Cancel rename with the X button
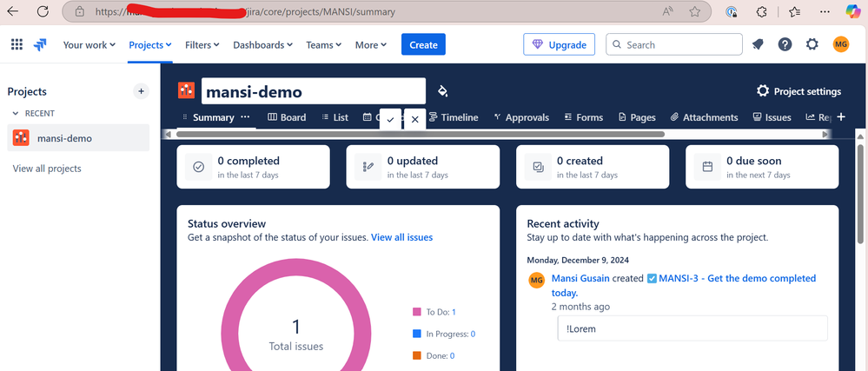This screenshot has width=868, height=371. [x=415, y=119]
